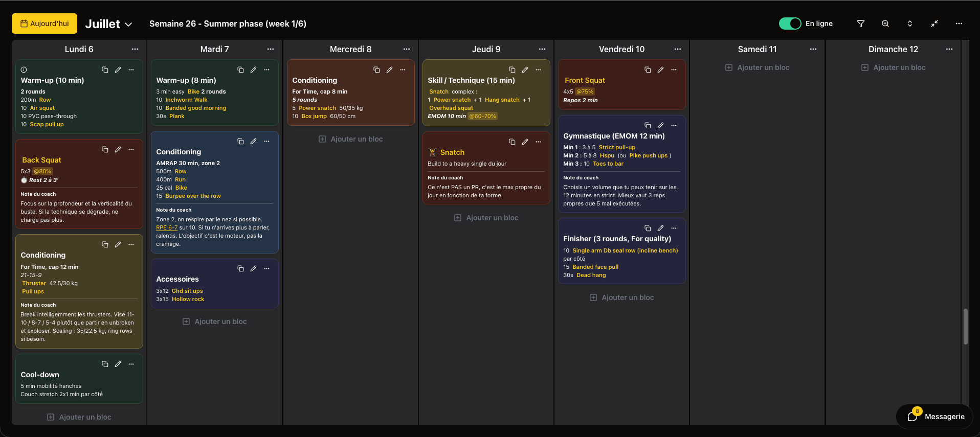This screenshot has width=980, height=437.
Task: Click the Semaine 26 - Summer phase title
Action: pos(228,24)
